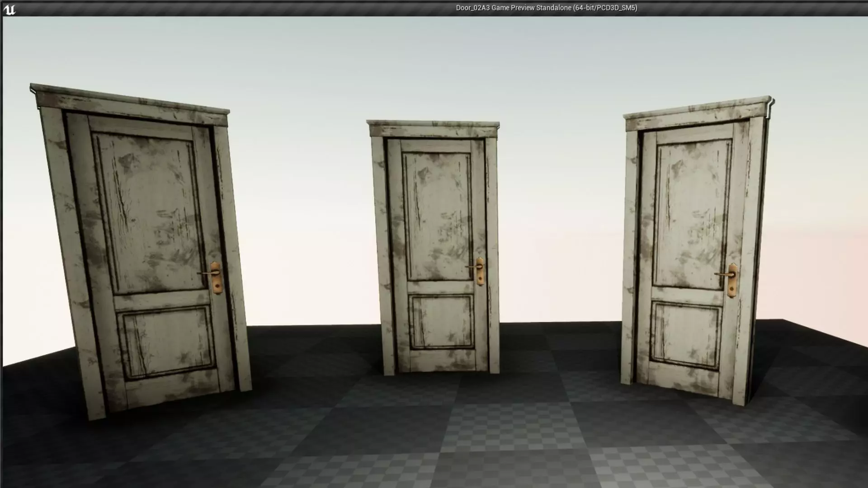
Task: Click the Door_02A3 Game Preview window title
Action: (547, 8)
